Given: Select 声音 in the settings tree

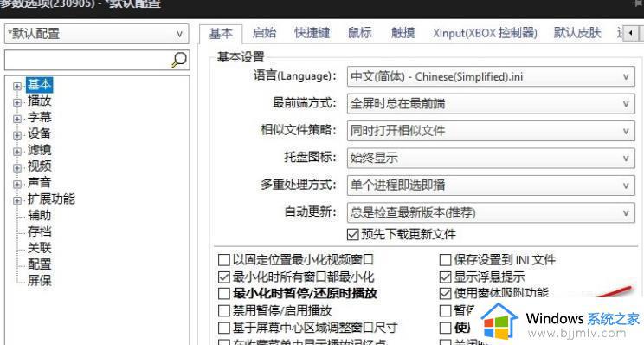Looking at the screenshot, I should pyautogui.click(x=40, y=182).
